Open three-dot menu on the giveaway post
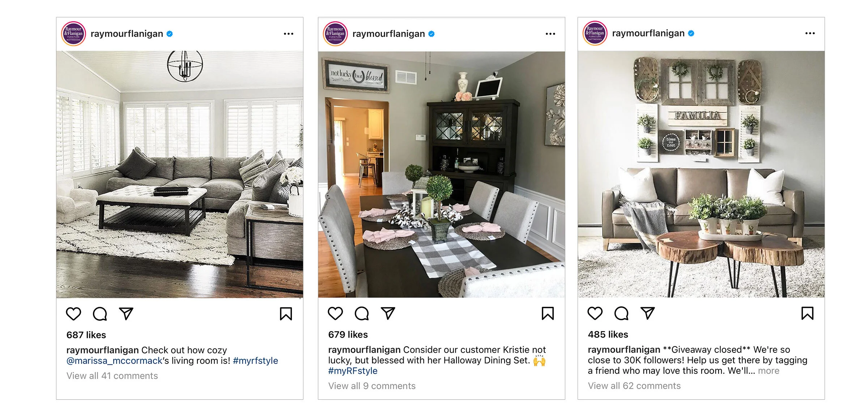 coord(810,33)
